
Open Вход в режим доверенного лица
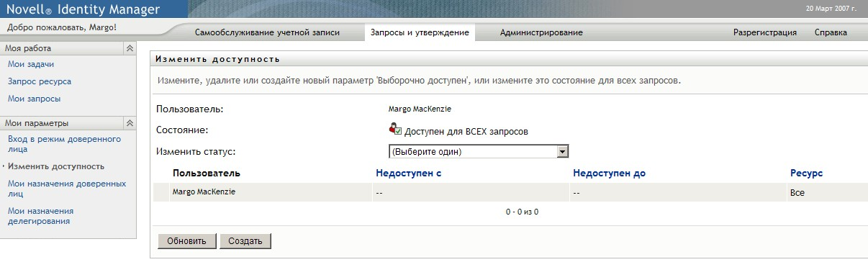click(64, 144)
